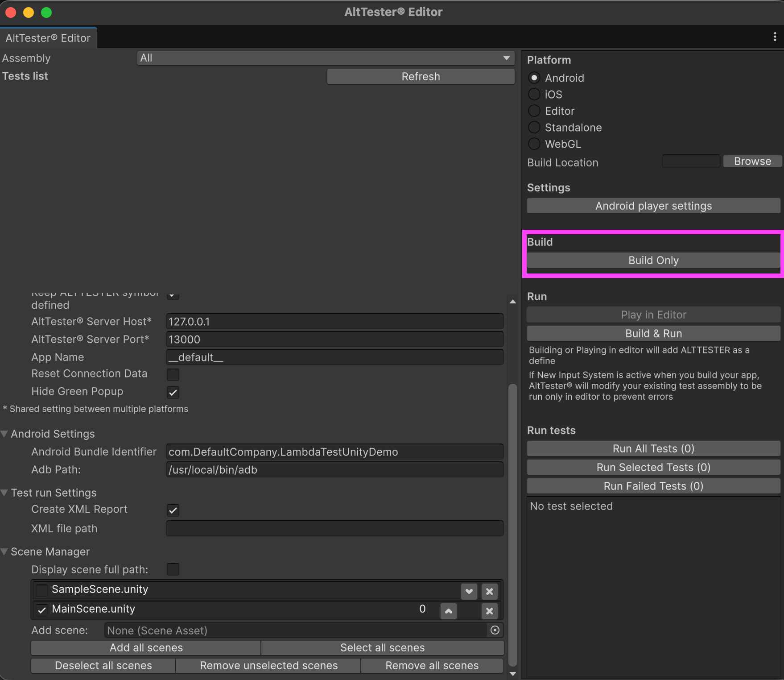This screenshot has width=784, height=680.
Task: Run Failed Tests (0)
Action: coord(653,486)
